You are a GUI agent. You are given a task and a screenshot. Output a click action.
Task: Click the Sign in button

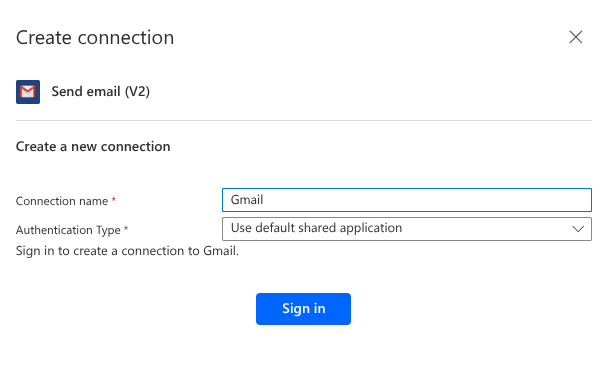point(303,309)
